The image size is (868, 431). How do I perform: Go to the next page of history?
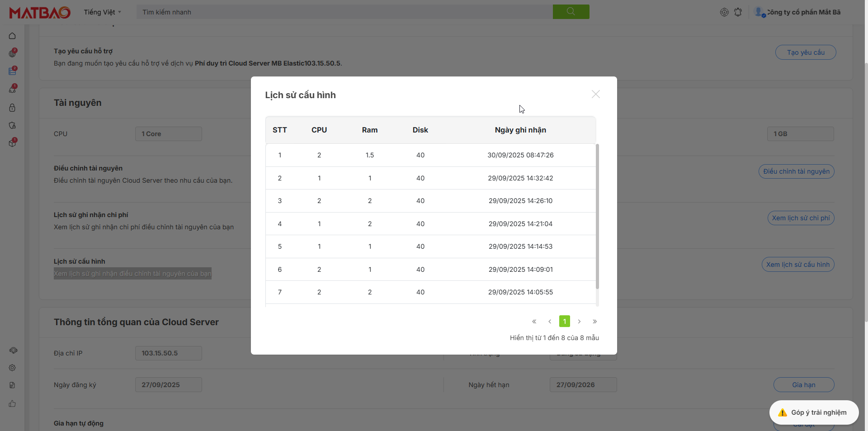(x=579, y=322)
